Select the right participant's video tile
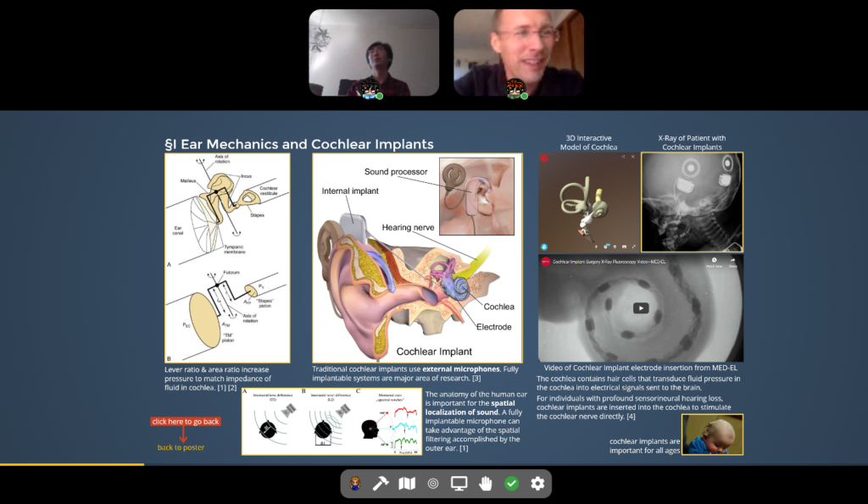 tap(519, 53)
